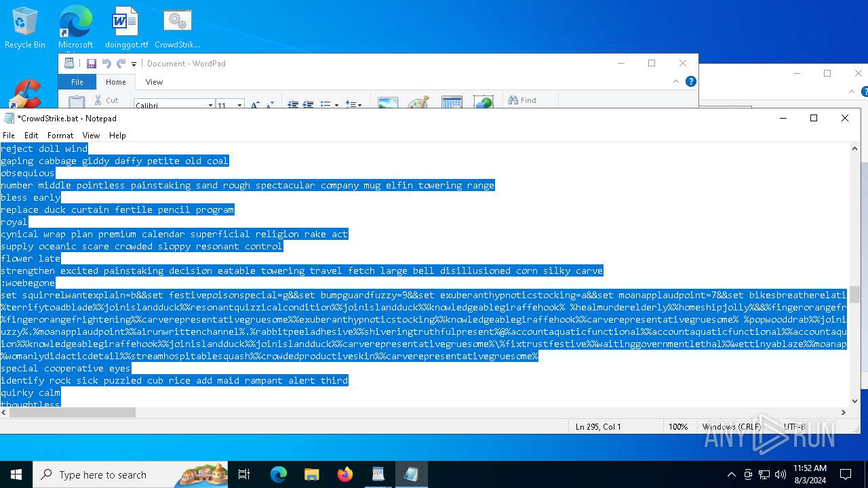Open Customize Quick Access Toolbar dropdown in WordPad
Image resolution: width=868 pixels, height=488 pixels.
pos(134,64)
